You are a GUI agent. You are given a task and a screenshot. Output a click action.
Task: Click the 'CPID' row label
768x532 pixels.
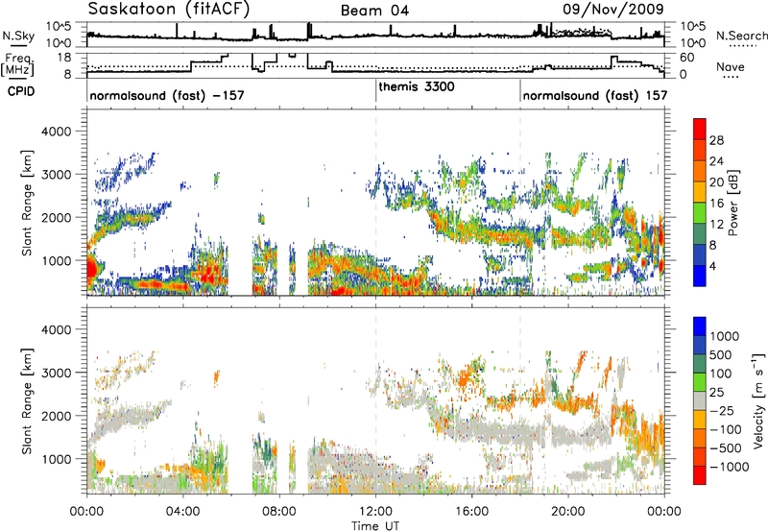coord(21,91)
